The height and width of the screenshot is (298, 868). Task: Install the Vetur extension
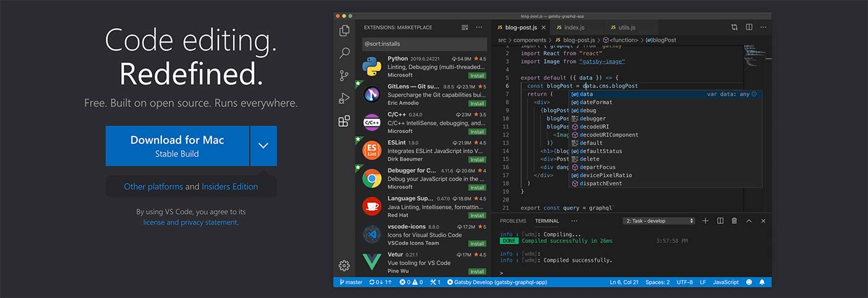tap(477, 271)
